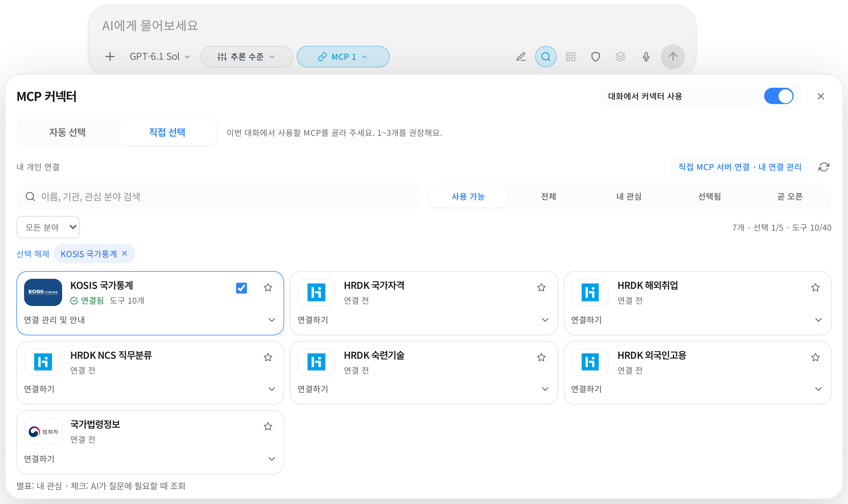848x504 pixels.
Task: Select the 사용 가능 filter tab
Action: 468,197
